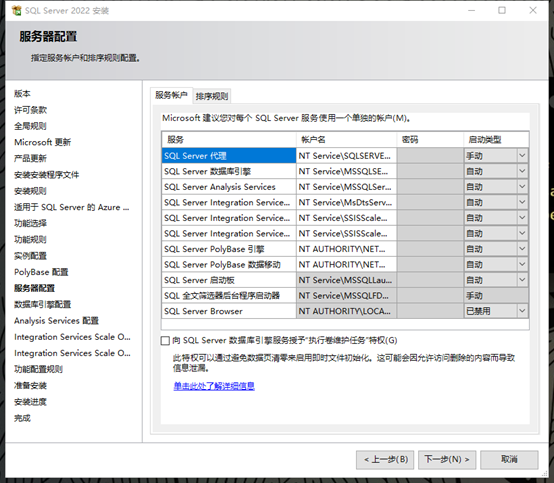
Task: Click the 安装安装程序文件 step in sidebar
Action: [x=47, y=175]
